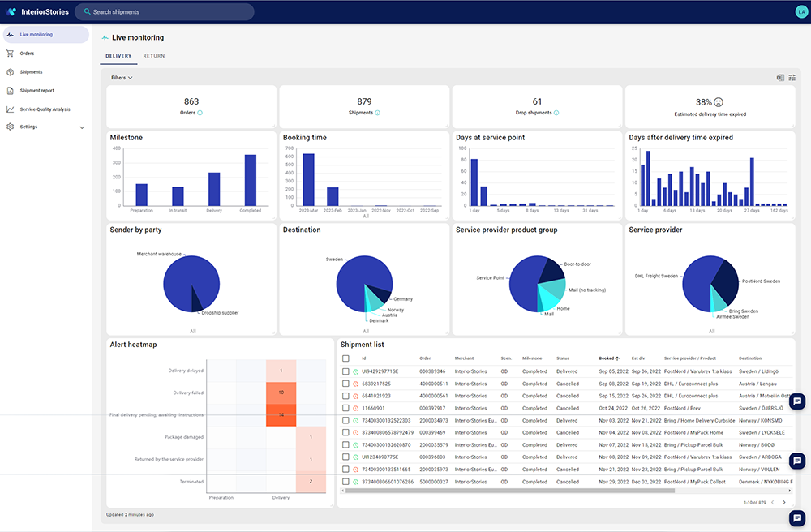The height and width of the screenshot is (532, 811).
Task: Click the export to spreadsheet icon
Action: (x=780, y=78)
